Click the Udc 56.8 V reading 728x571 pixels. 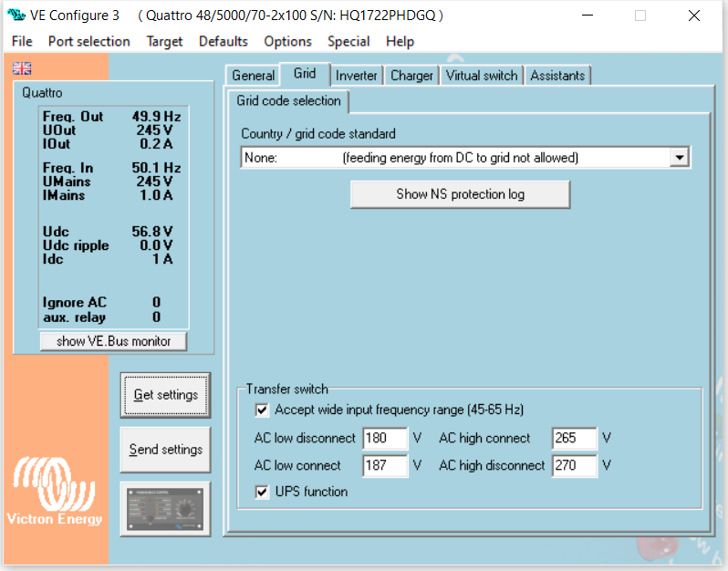(108, 231)
